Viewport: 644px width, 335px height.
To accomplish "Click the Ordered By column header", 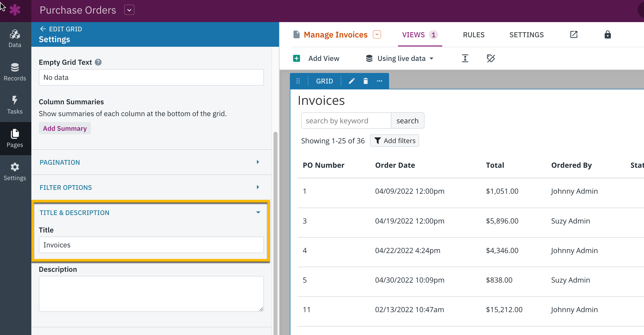I will coord(572,165).
